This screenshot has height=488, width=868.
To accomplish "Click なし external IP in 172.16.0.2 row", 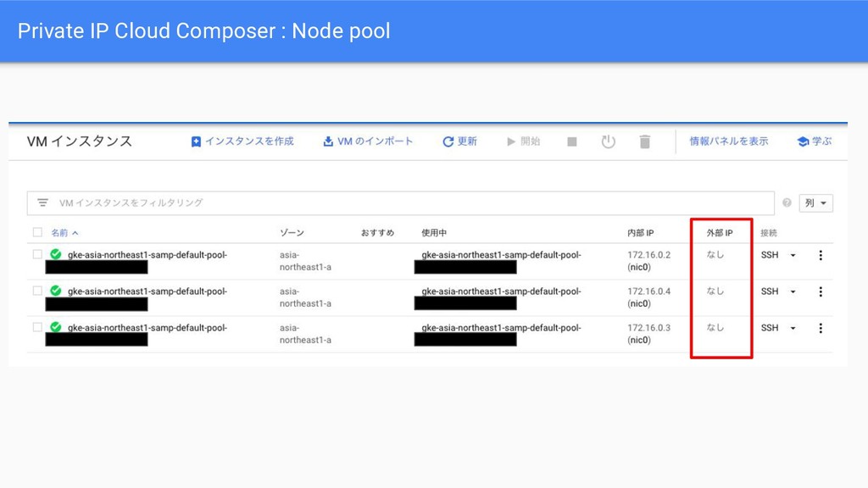I will tap(715, 254).
